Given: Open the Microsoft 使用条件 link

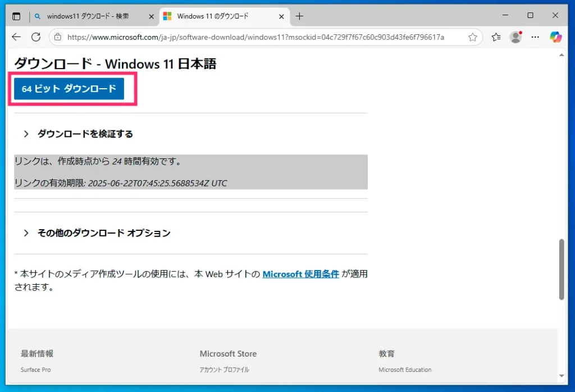Looking at the screenshot, I should pyautogui.click(x=301, y=274).
